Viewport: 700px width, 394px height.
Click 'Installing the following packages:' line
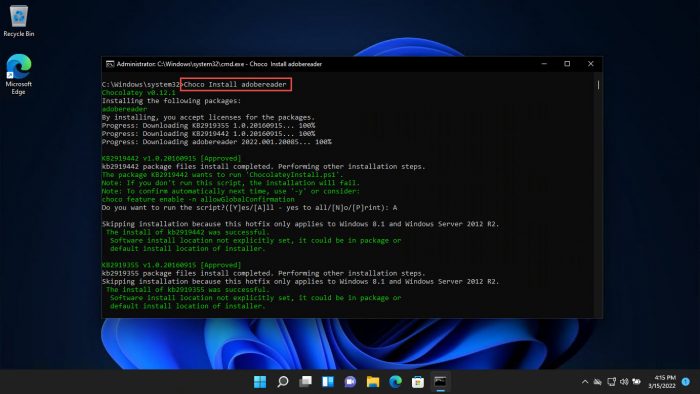(171, 101)
